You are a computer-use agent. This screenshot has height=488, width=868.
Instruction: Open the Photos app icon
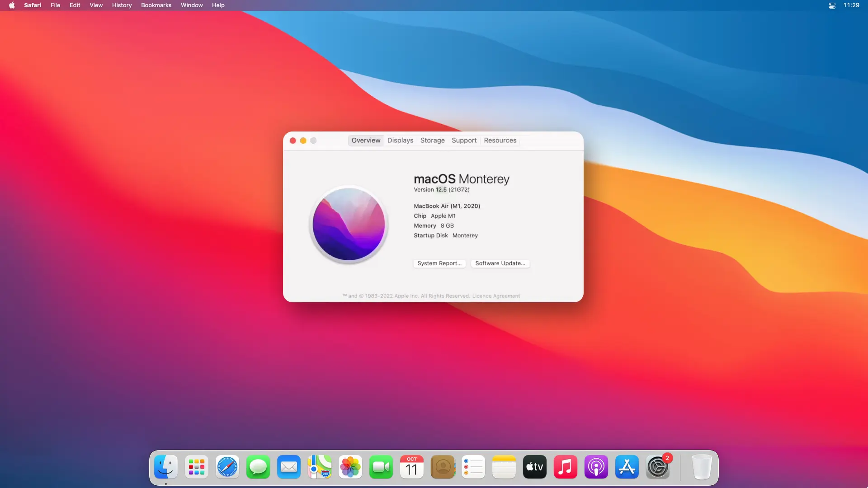click(x=350, y=467)
